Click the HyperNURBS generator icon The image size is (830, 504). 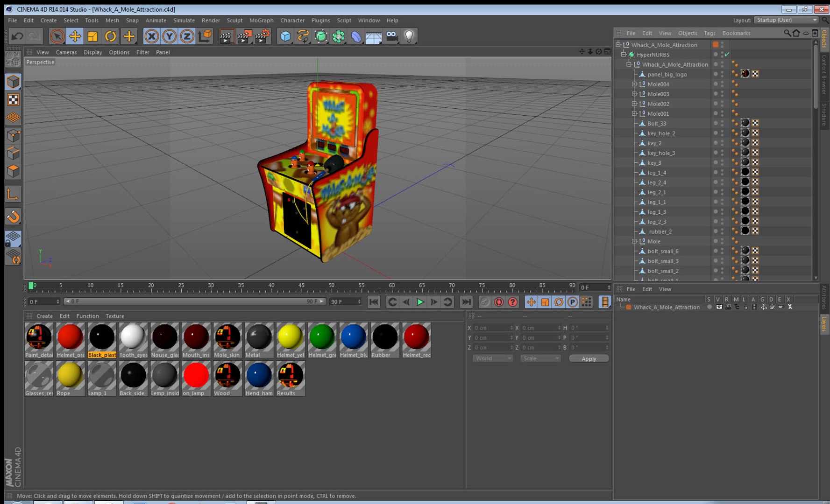pos(321,36)
